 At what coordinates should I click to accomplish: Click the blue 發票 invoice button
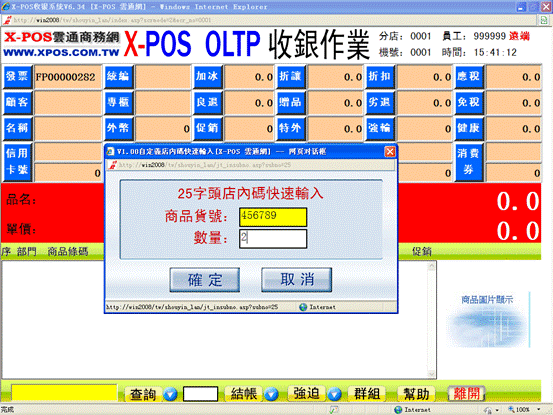18,77
